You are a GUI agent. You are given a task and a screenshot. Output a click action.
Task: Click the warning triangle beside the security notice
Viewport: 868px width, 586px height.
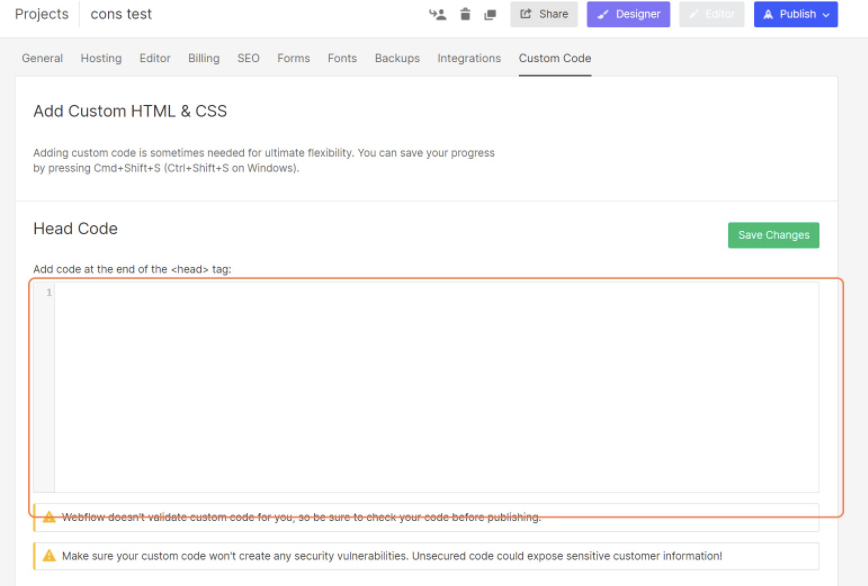pos(50,556)
